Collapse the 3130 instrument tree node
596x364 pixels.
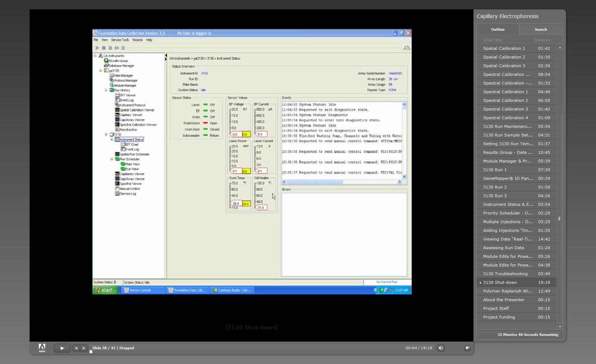tap(106, 134)
